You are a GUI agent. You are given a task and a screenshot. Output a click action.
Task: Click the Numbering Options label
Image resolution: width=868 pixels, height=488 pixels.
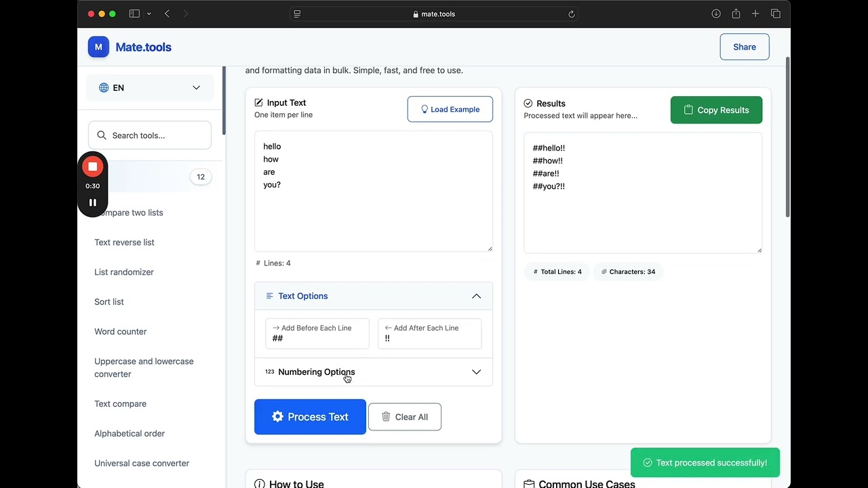pyautogui.click(x=317, y=372)
